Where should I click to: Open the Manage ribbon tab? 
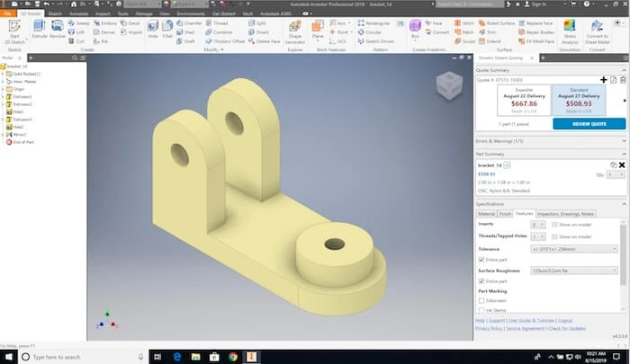tap(143, 13)
